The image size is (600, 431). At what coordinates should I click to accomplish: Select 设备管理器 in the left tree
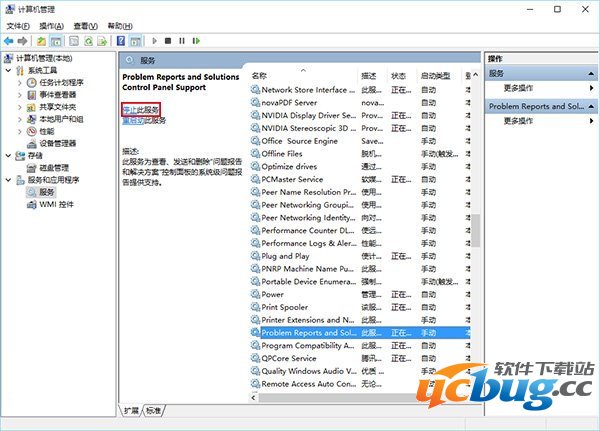(x=58, y=143)
